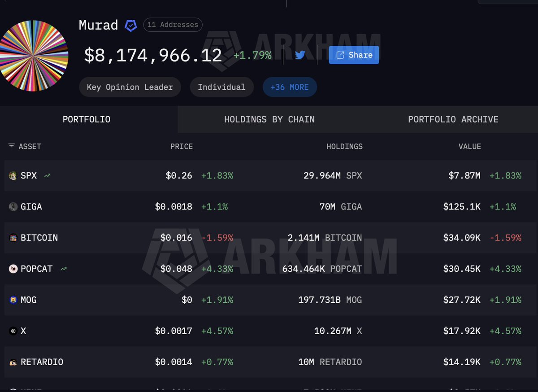
Task: Expand the +36 MORE tags
Action: [x=290, y=87]
